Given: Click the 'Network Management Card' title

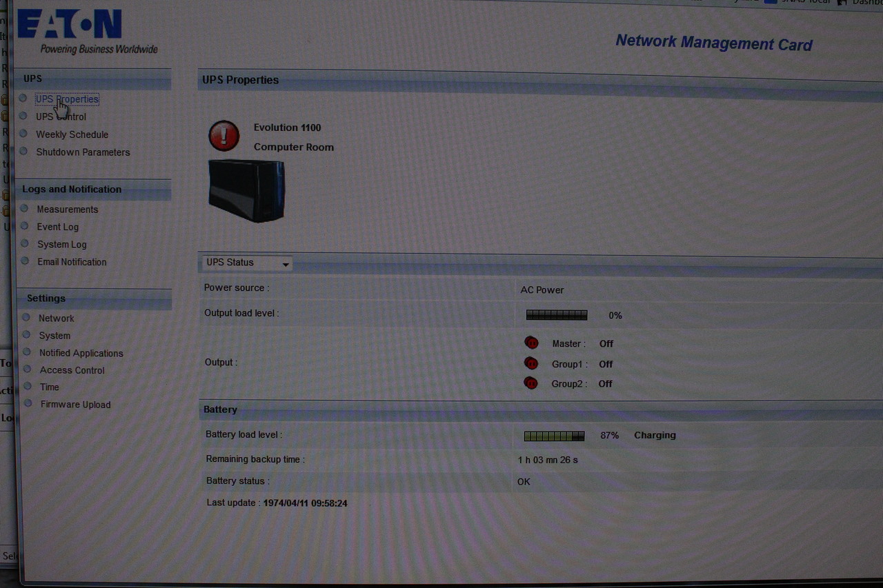Looking at the screenshot, I should point(713,43).
